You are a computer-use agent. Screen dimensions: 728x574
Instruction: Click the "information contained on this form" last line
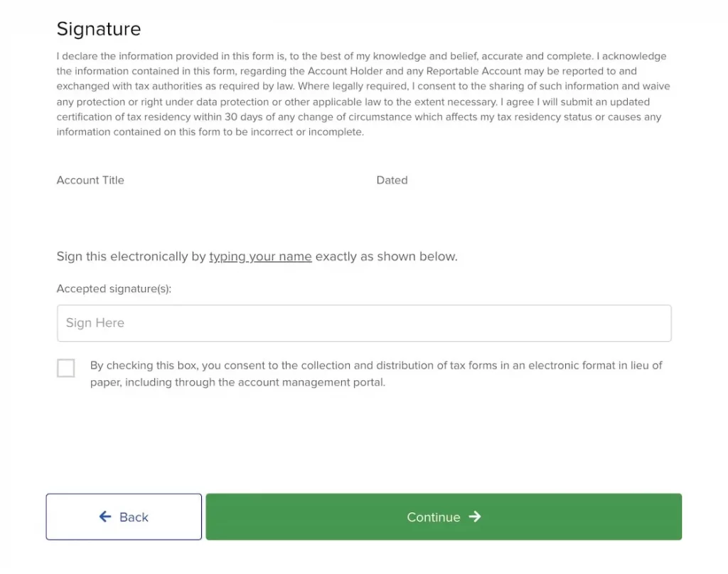click(210, 133)
